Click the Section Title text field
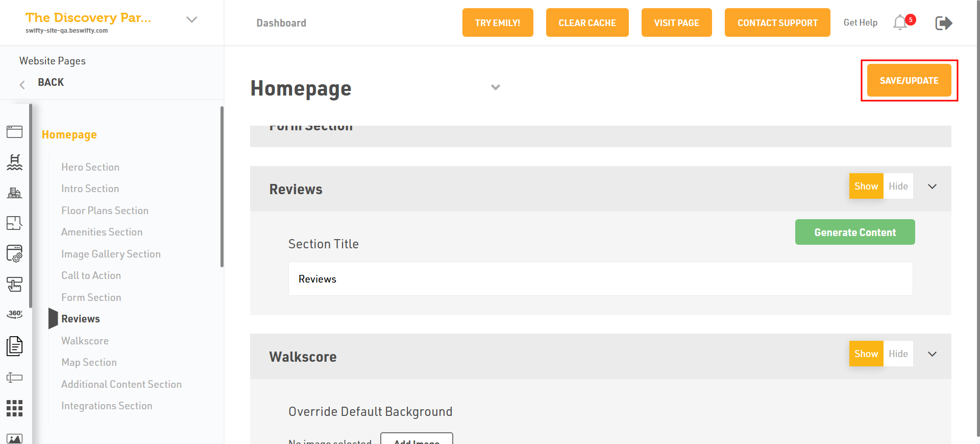Image resolution: width=980 pixels, height=444 pixels. [600, 279]
